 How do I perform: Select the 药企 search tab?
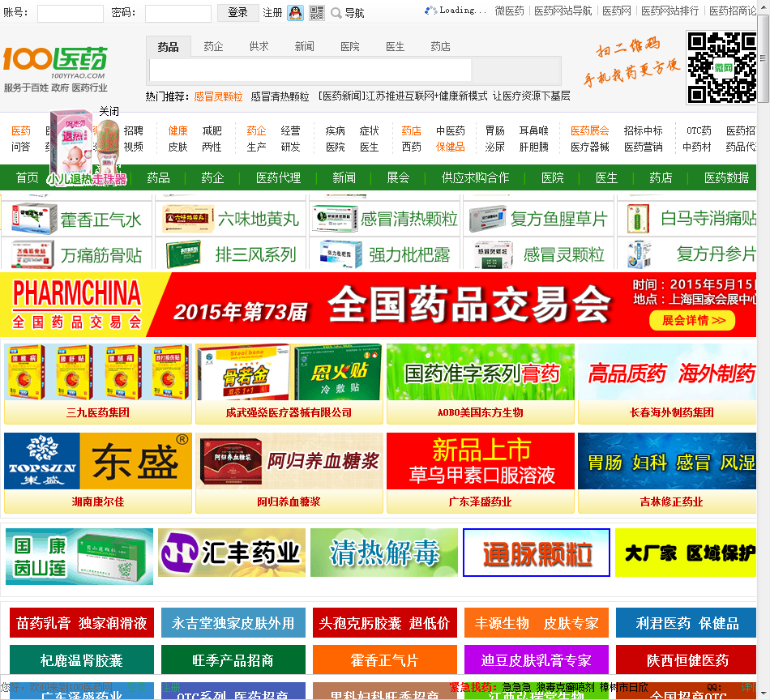(x=213, y=47)
